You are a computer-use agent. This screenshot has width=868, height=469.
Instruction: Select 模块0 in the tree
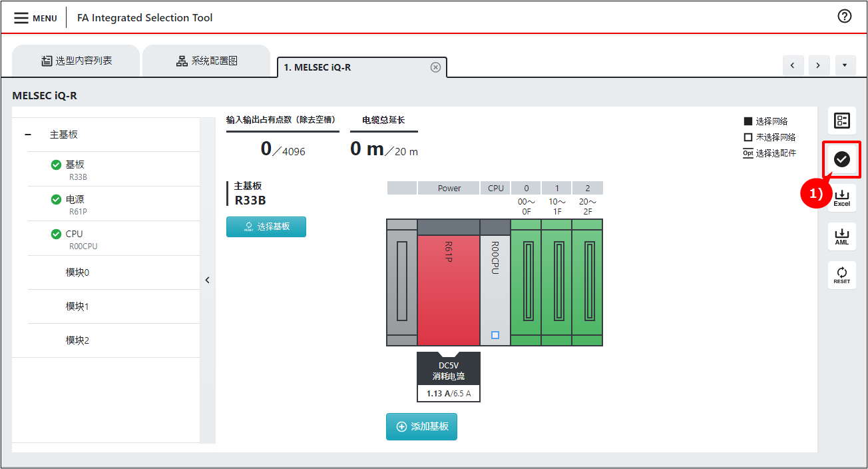pos(77,272)
